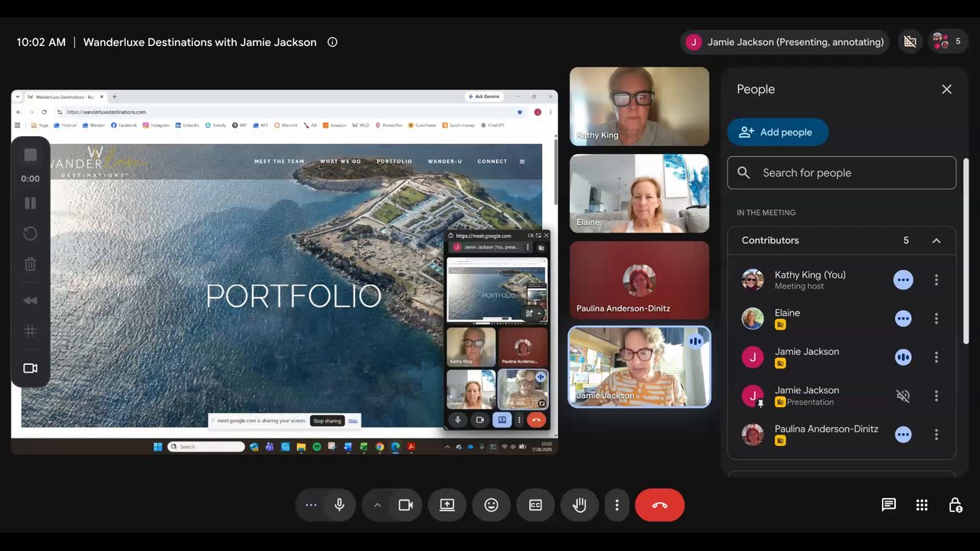The height and width of the screenshot is (551, 980).
Task: Expand video settings caret next to camera
Action: click(377, 505)
